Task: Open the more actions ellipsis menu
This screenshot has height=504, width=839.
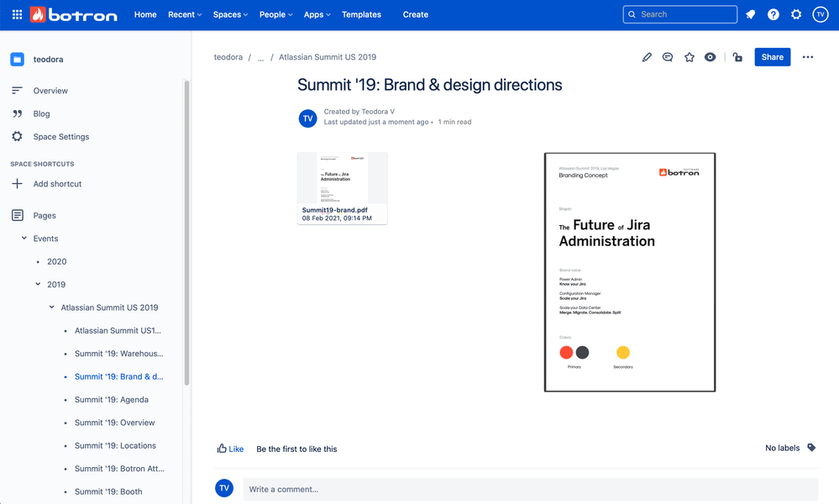Action: (x=808, y=57)
